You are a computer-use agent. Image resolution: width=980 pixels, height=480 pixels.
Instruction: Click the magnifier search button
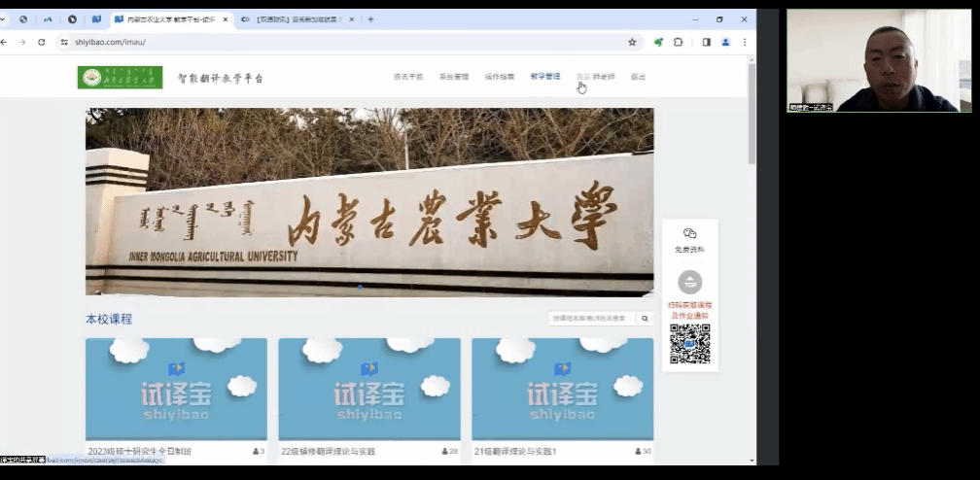645,318
